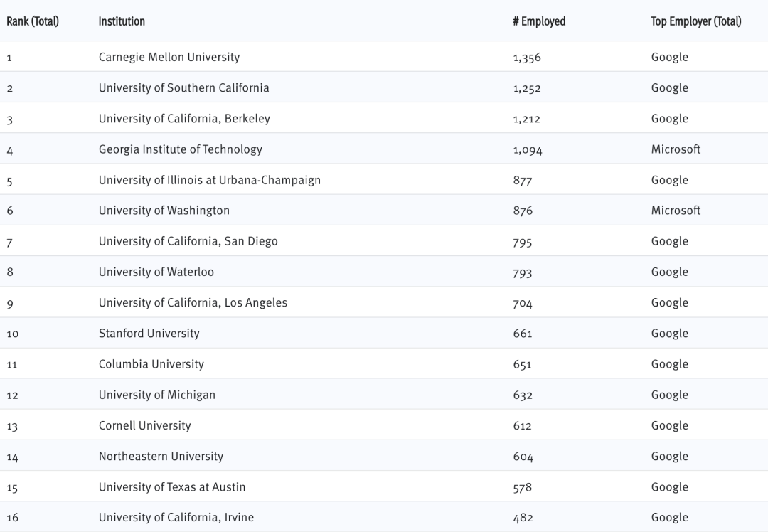Click the 1,356 employed value
Screen dimensions: 768x532
click(x=527, y=58)
